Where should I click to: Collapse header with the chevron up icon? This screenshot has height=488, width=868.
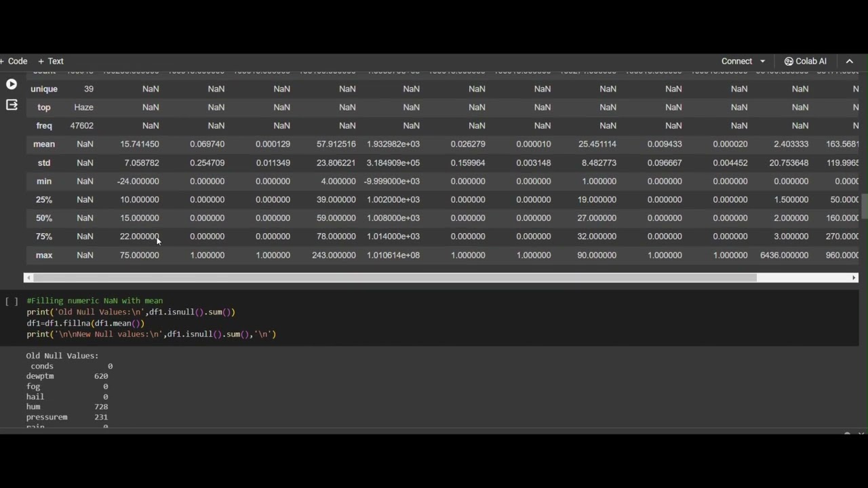coord(849,61)
